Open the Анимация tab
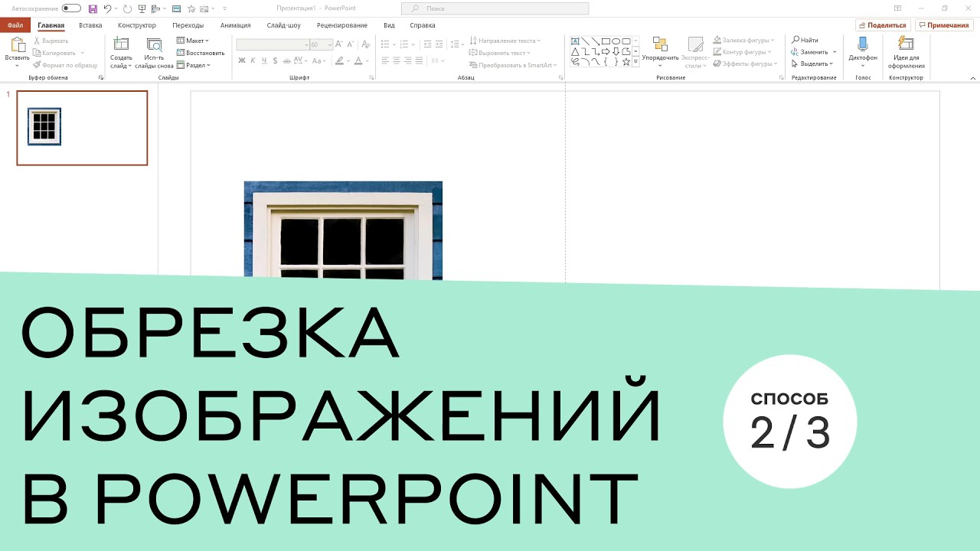This screenshot has width=980, height=551. [235, 25]
